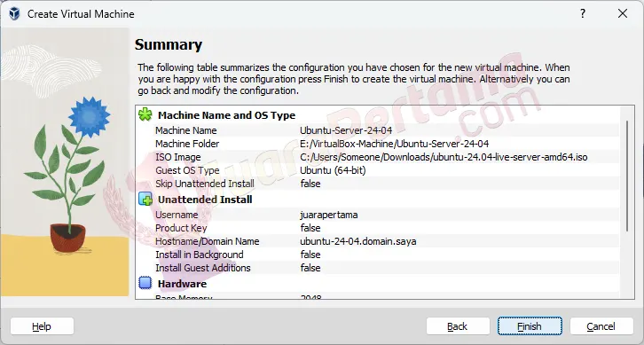The height and width of the screenshot is (345, 644).
Task: Click the VirtualBox cube icon in title bar
Action: click(14, 13)
